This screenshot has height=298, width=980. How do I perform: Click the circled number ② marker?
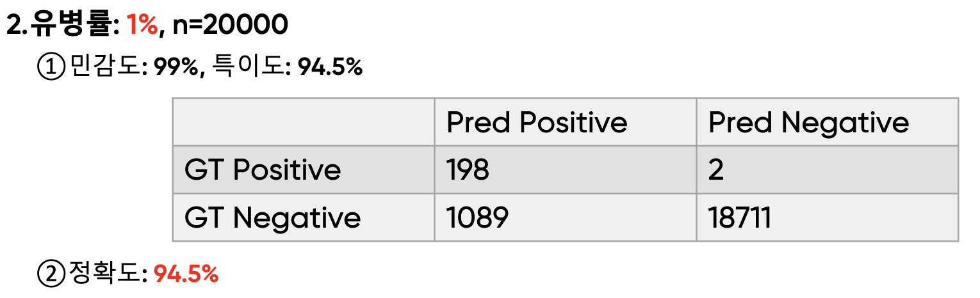pyautogui.click(x=52, y=274)
